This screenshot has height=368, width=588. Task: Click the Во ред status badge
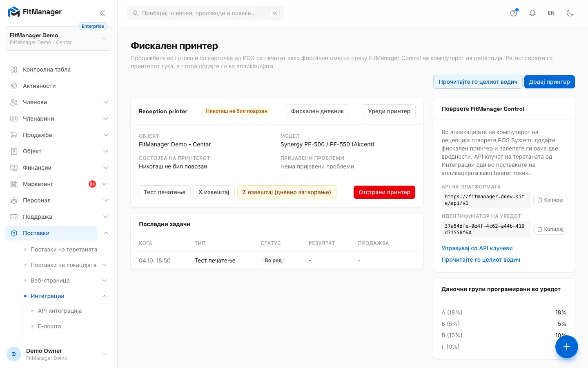pyautogui.click(x=273, y=260)
